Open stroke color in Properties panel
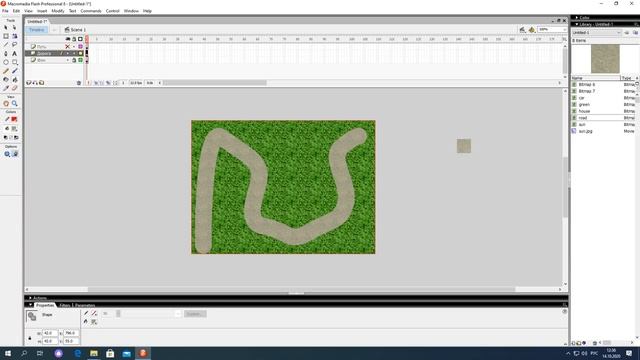640x360 pixels. click(94, 313)
